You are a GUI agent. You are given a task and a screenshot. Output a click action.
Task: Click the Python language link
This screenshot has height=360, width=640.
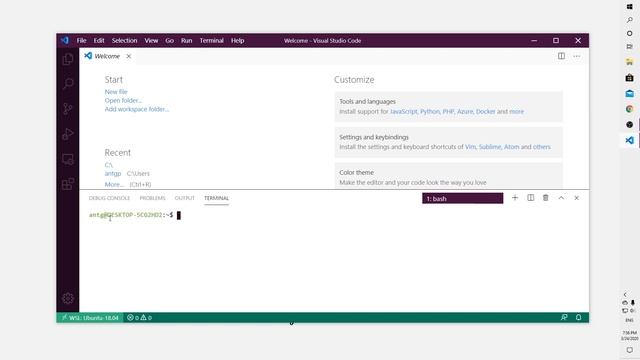coord(430,111)
